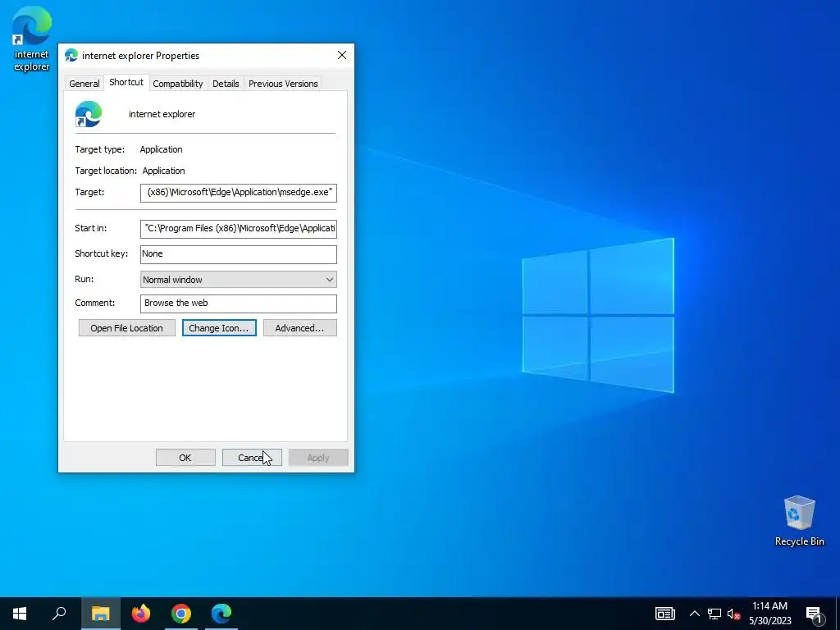Open taskbar search magnifier
The height and width of the screenshot is (630, 840).
coord(59,614)
